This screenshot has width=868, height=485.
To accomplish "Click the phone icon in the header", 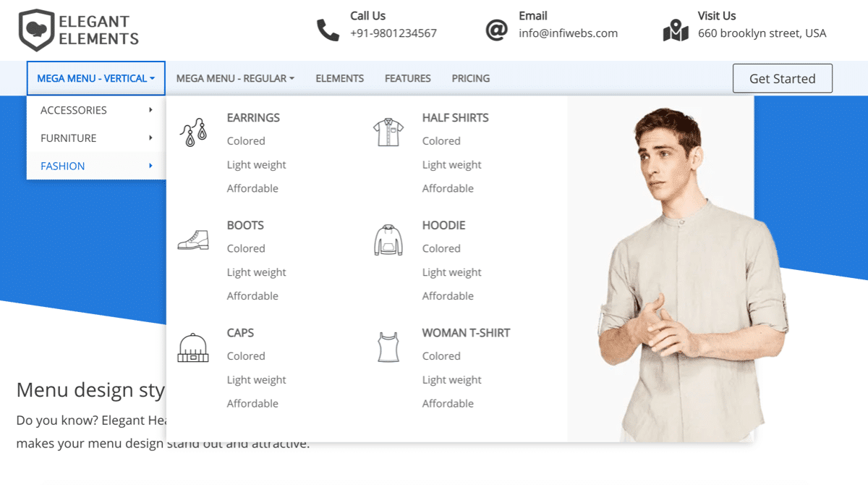I will click(x=329, y=30).
